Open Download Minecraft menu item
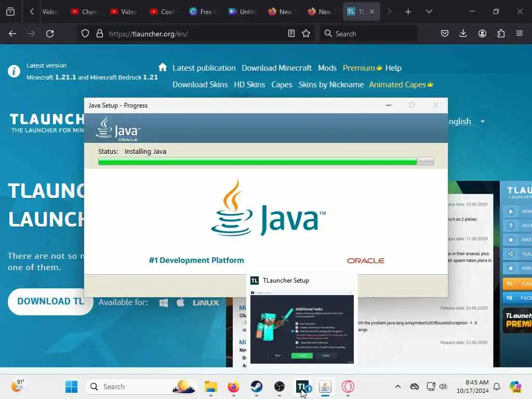The width and height of the screenshot is (532, 399). pyautogui.click(x=276, y=68)
